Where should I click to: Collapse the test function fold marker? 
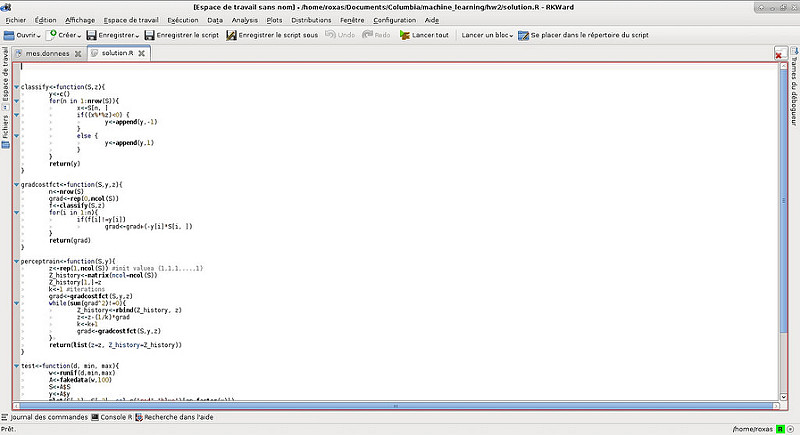point(16,366)
